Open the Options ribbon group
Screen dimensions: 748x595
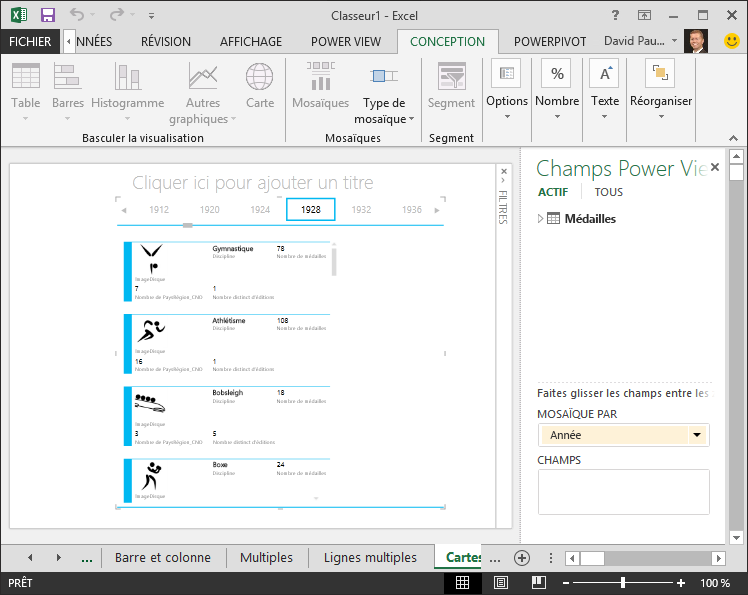pyautogui.click(x=507, y=90)
